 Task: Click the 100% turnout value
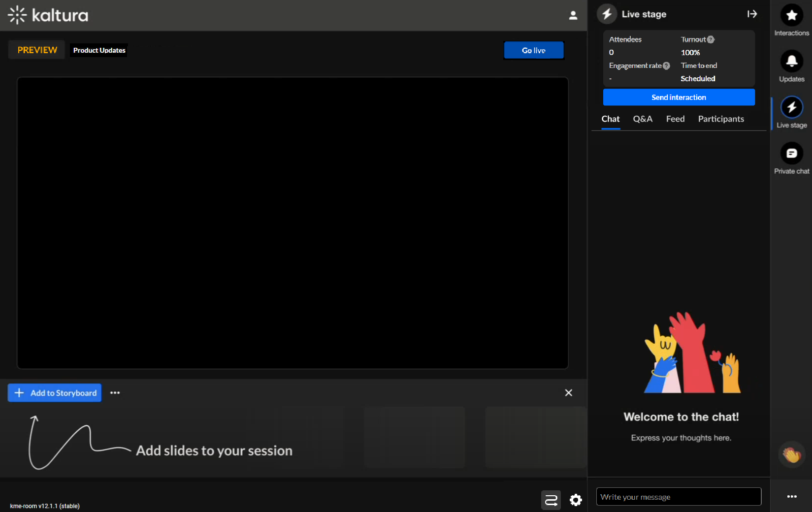point(690,53)
